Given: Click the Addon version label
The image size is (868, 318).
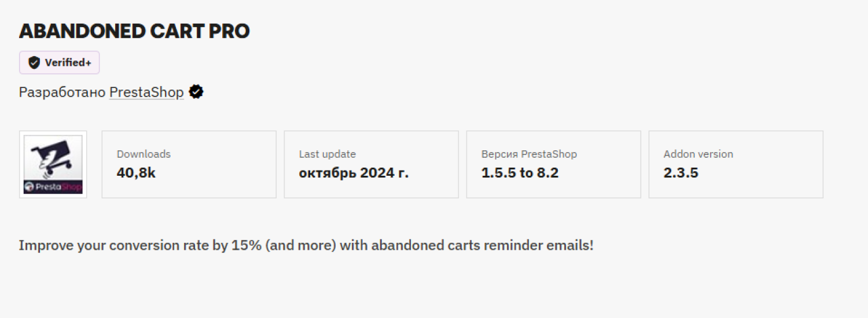Looking at the screenshot, I should tap(698, 154).
